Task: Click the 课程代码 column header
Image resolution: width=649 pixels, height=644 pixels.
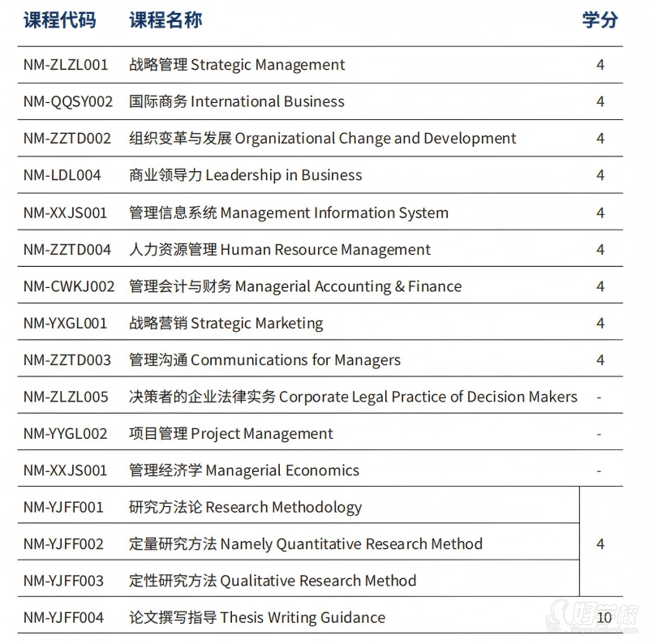Action: pos(59,20)
